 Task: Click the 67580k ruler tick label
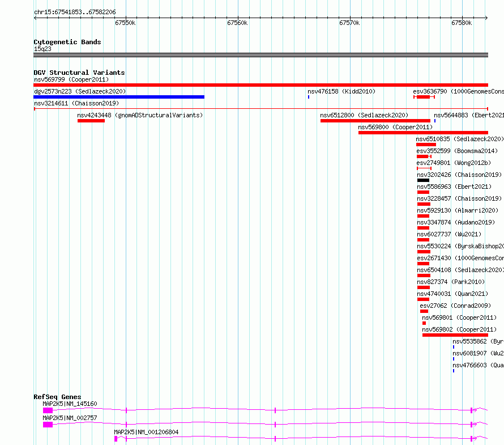click(x=462, y=23)
